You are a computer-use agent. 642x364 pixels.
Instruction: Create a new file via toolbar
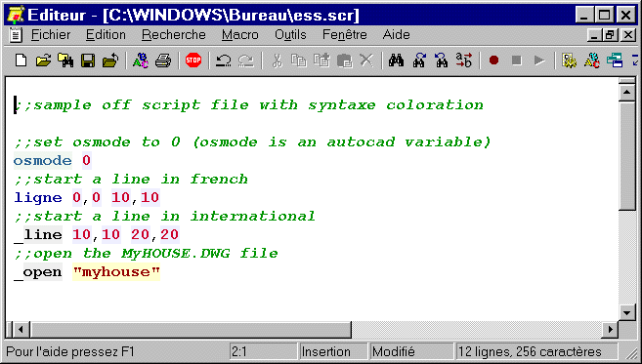[x=21, y=61]
